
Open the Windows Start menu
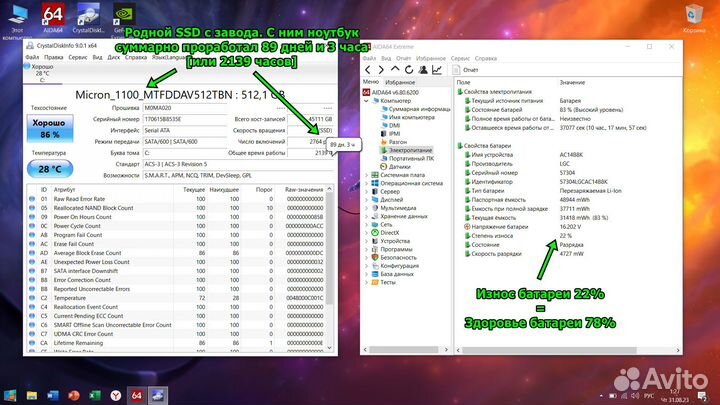10,395
